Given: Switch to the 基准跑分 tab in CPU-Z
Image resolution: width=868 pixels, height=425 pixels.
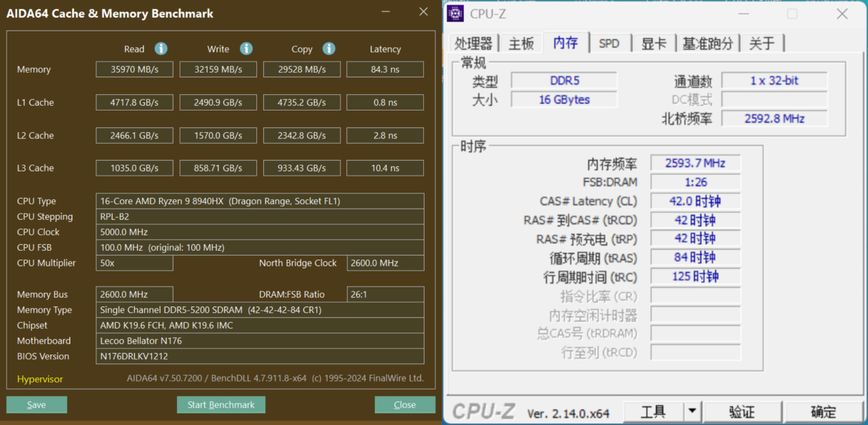Looking at the screenshot, I should coord(708,43).
